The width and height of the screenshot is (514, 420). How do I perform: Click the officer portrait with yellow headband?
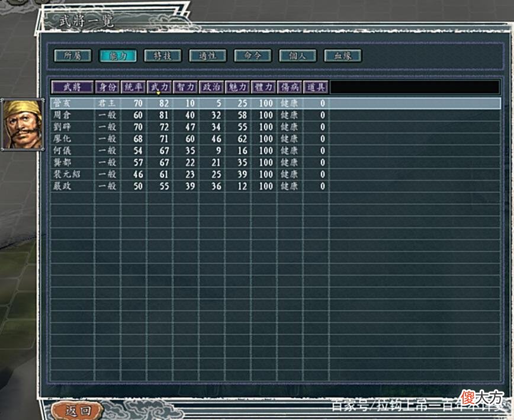23,124
